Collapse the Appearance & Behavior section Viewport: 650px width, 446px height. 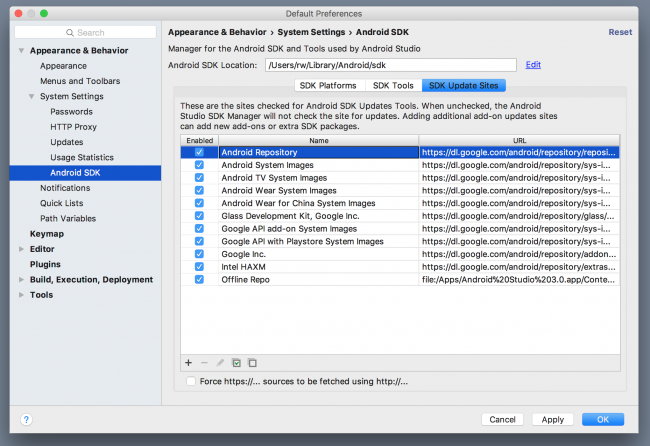click(x=22, y=50)
